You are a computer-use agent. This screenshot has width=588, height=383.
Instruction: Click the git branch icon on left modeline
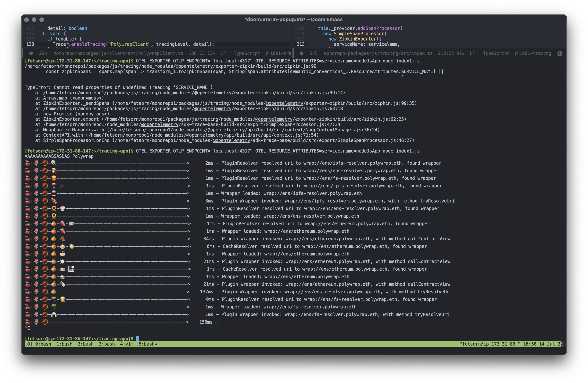267,53
